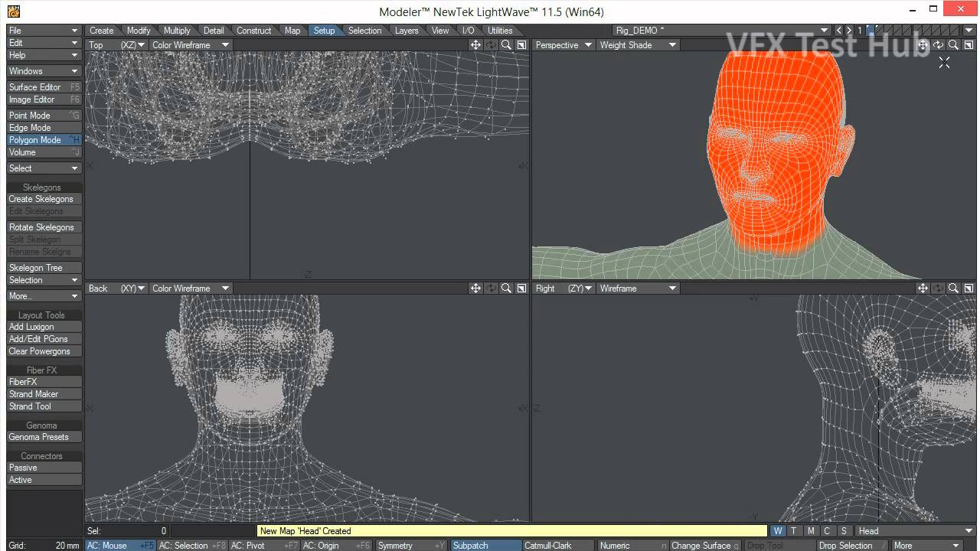The width and height of the screenshot is (980, 551).
Task: Switch to the Create tab
Action: point(102,31)
